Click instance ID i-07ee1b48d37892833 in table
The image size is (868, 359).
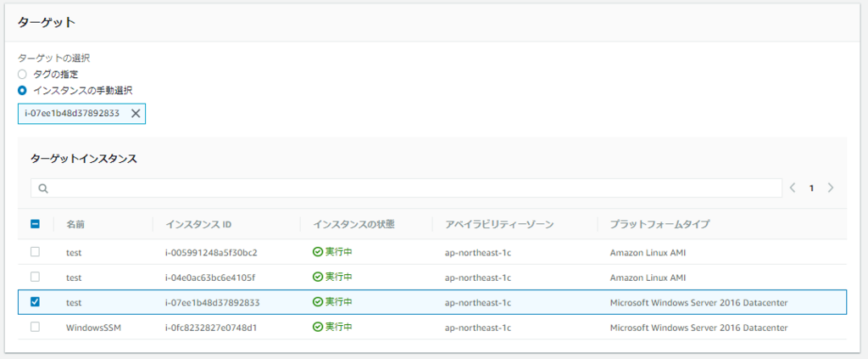[213, 302]
